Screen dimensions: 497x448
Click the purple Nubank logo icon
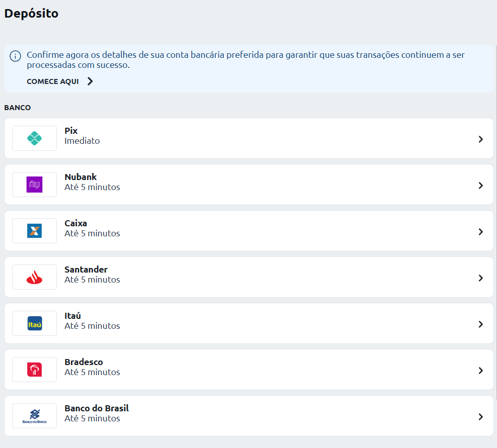point(35,185)
